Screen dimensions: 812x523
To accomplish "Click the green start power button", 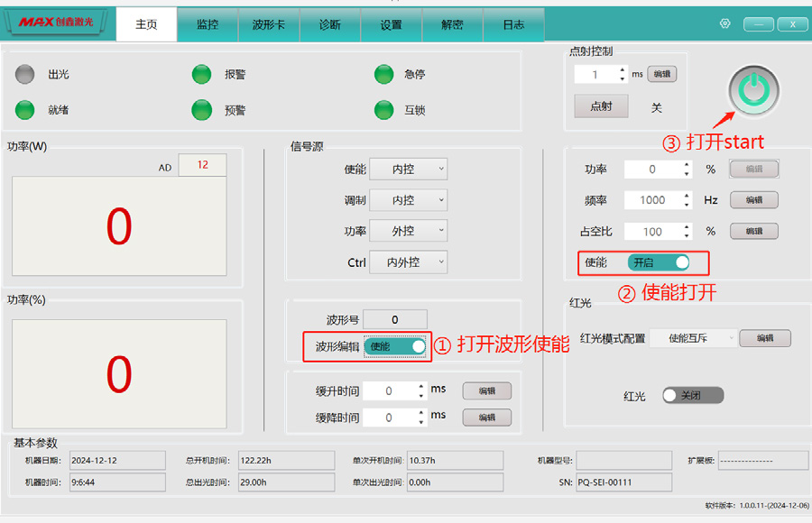I will tap(753, 90).
